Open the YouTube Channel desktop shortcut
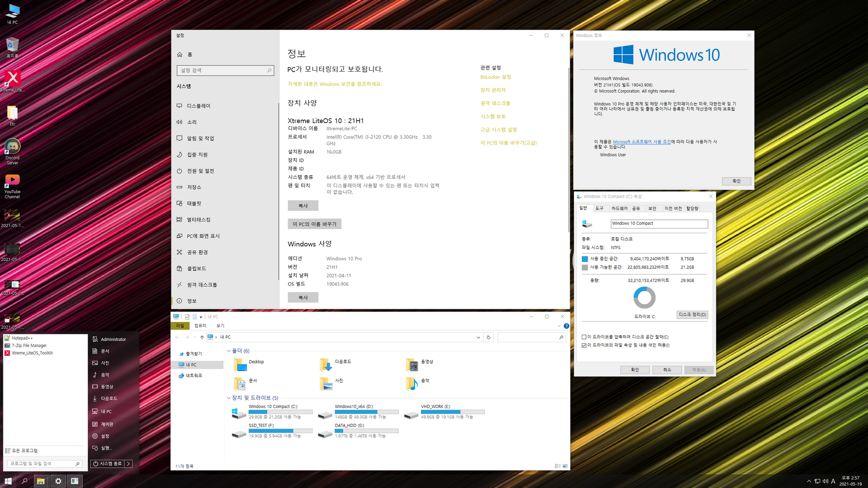The width and height of the screenshot is (868, 488). pos(13,186)
